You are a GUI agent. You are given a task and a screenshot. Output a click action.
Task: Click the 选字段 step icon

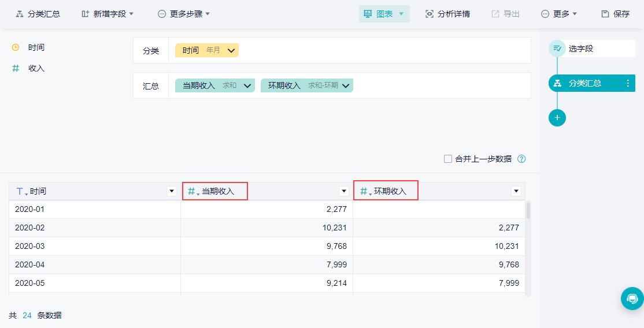click(x=557, y=49)
